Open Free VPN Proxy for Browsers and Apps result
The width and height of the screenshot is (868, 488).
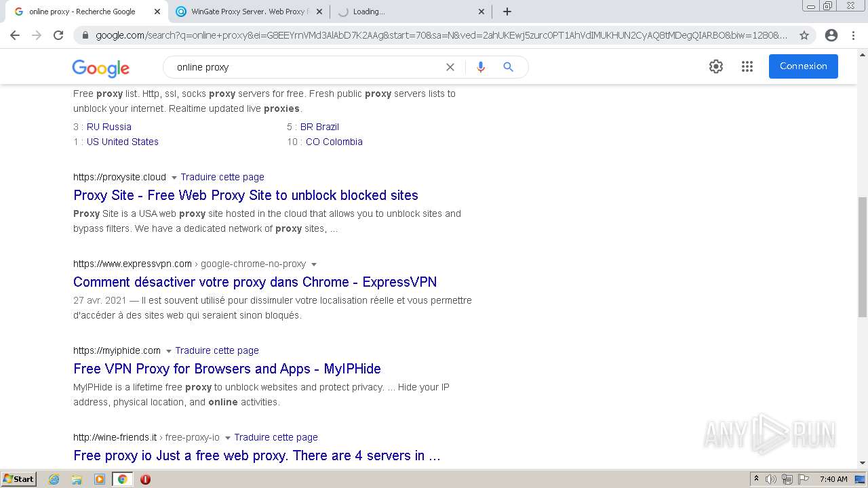(x=227, y=369)
